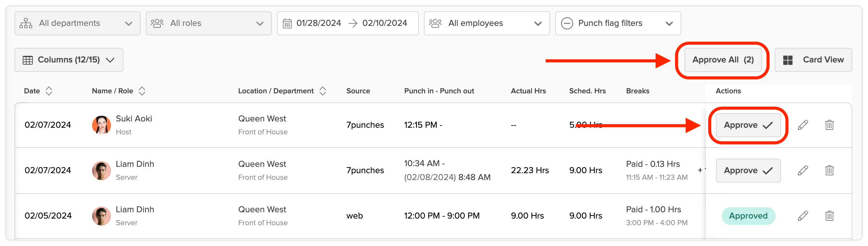868x246 pixels.
Task: Open the Columns (12/15) selector
Action: click(x=69, y=60)
